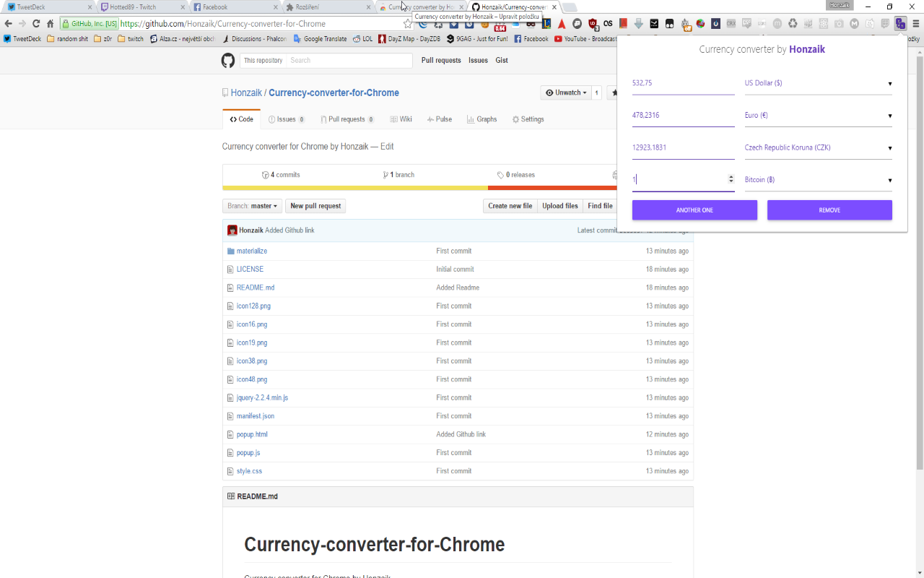Open the AdBlock shield extension icon
Viewport: 924px width, 578px height.
coord(592,23)
